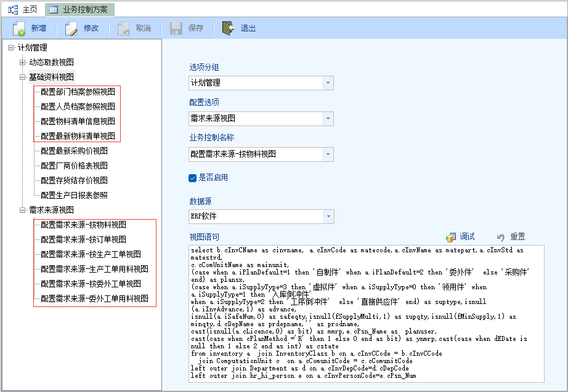The width and height of the screenshot is (568, 392).
Task: Click the 退出 (Exit) door icon
Action: [228, 28]
